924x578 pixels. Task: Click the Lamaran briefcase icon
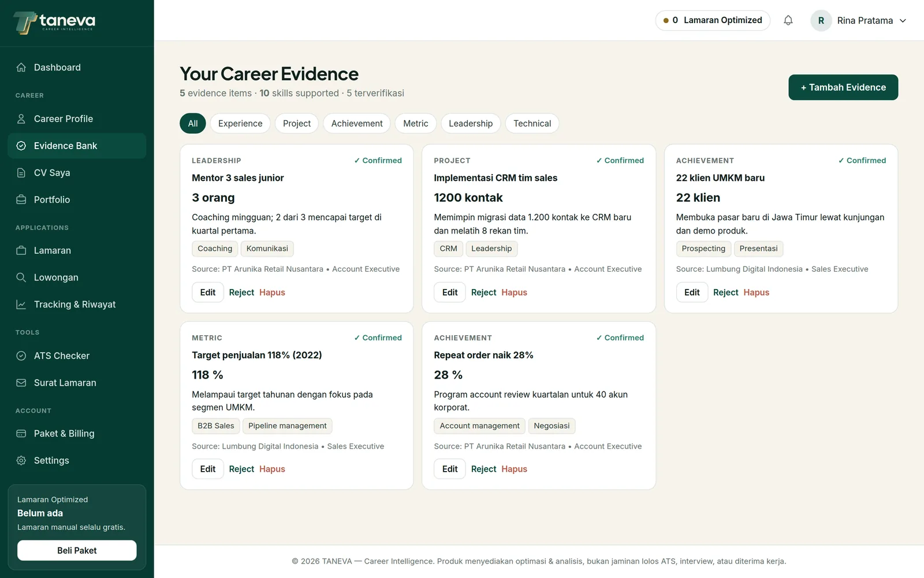(x=21, y=250)
